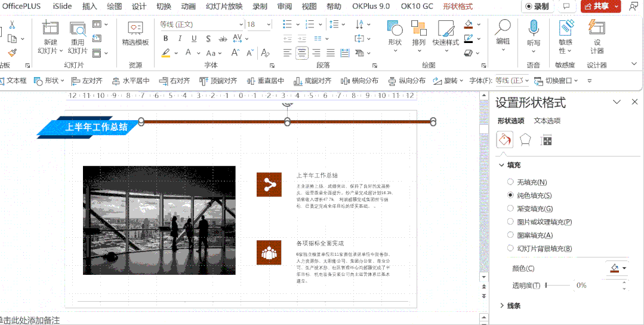The height and width of the screenshot is (325, 644).
Task: Select the 效果 pentagon icon
Action: point(525,140)
